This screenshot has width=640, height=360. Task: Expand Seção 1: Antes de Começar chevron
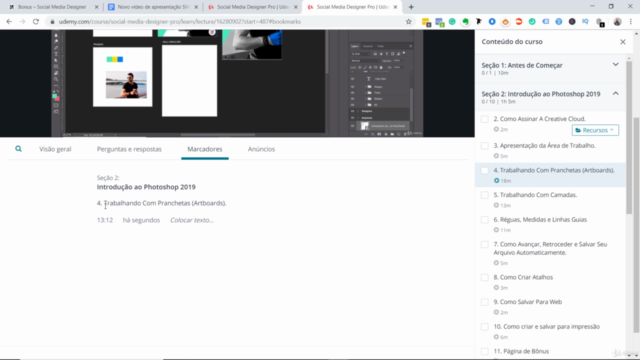click(x=616, y=64)
